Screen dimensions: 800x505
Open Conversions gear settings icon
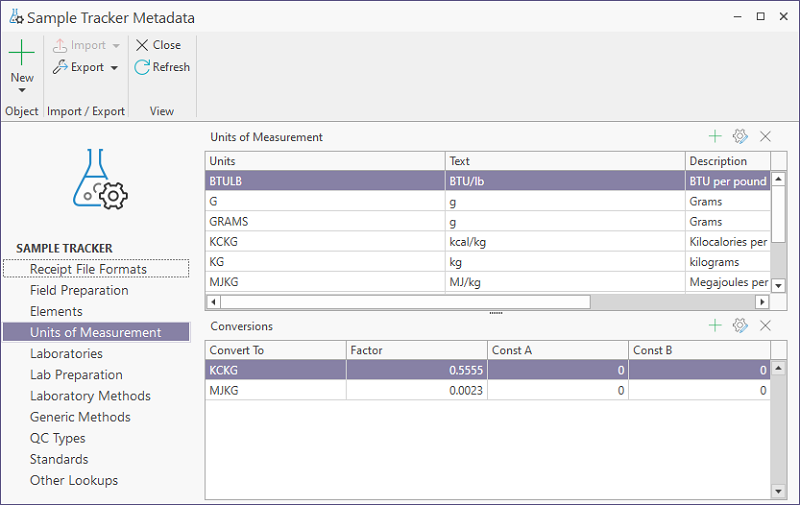(740, 326)
